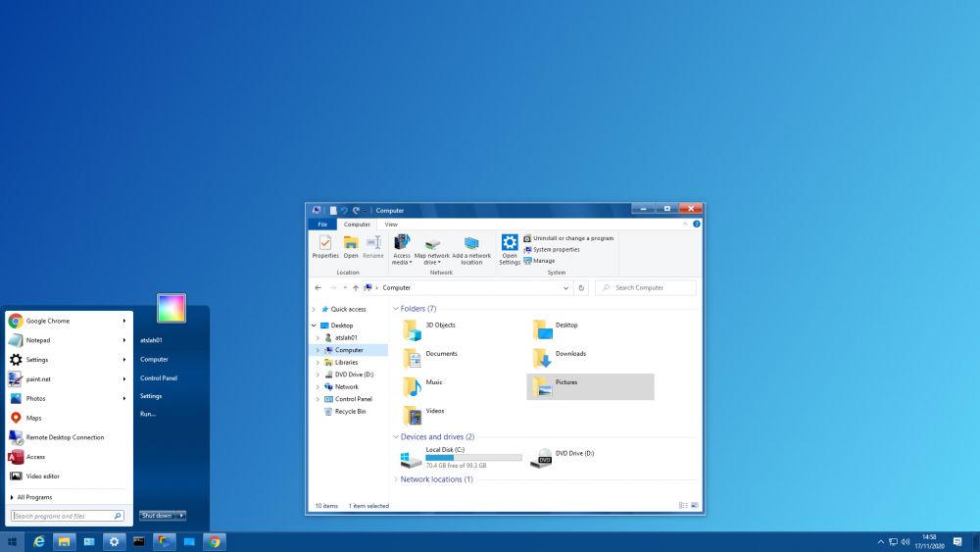Image resolution: width=980 pixels, height=552 pixels.
Task: Switch to the details view in the status bar
Action: [683, 506]
